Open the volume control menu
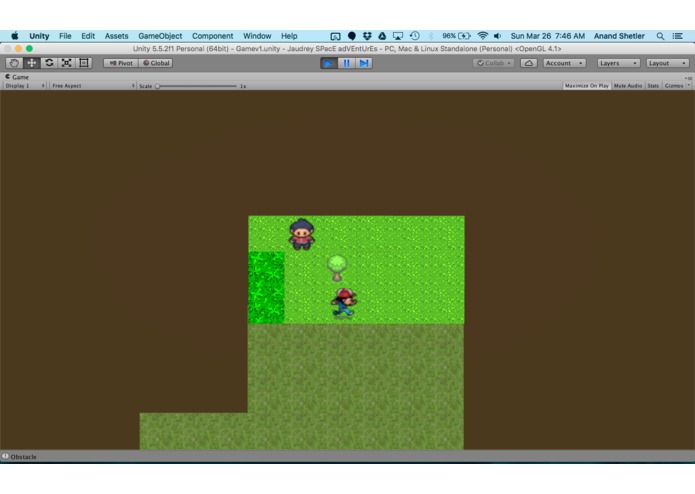This screenshot has height=494, width=695. (x=498, y=36)
